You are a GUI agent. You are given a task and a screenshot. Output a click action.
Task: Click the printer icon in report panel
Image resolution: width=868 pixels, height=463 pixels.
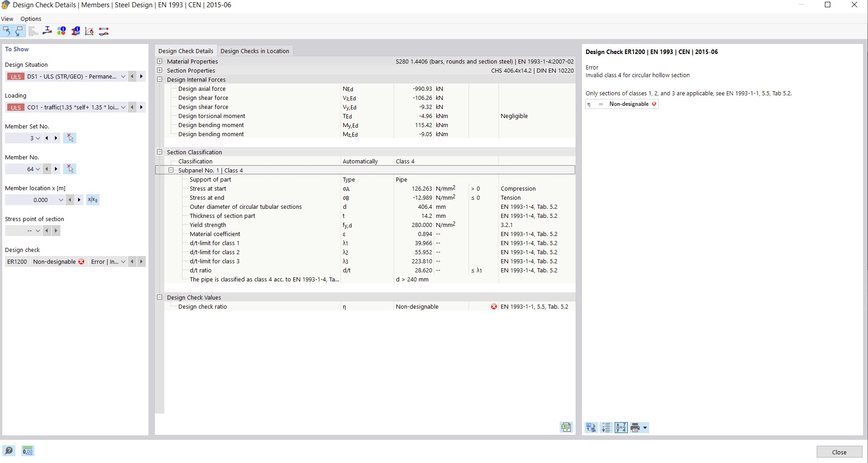[x=635, y=428]
